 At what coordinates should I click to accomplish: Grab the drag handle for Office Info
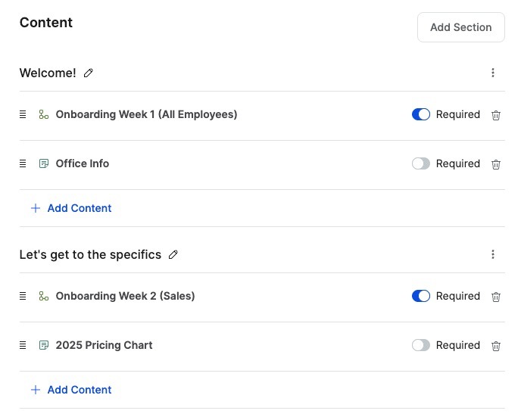point(23,163)
